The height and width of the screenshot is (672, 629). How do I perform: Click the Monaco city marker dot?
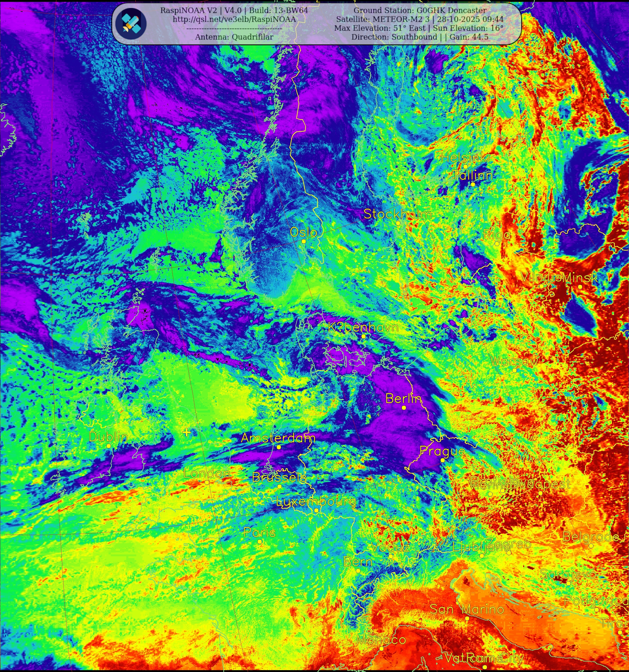tap(381, 649)
